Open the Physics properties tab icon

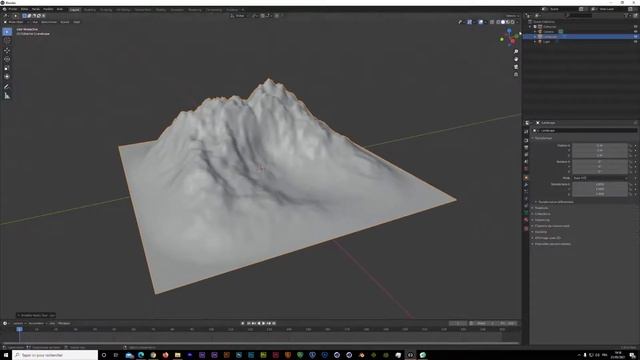[526, 199]
